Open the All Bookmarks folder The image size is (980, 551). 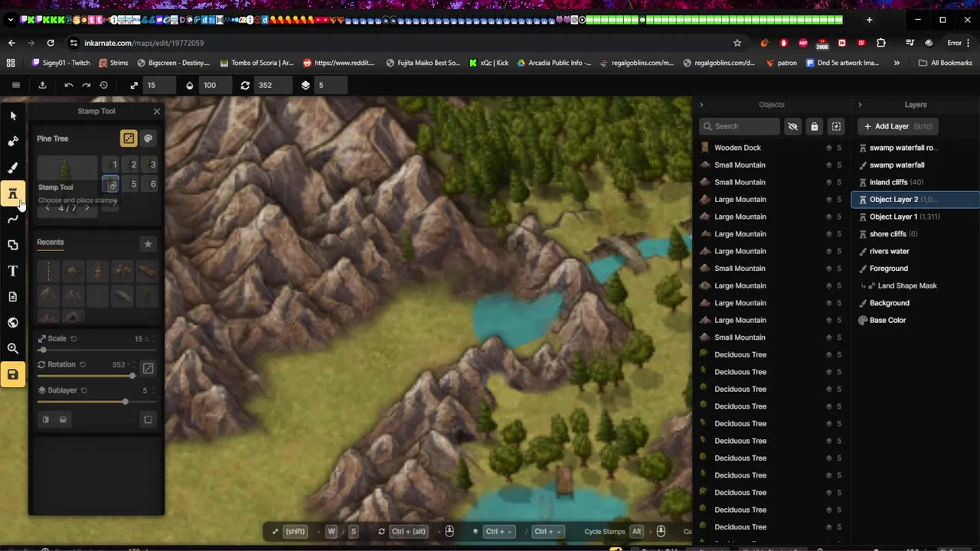pos(945,63)
